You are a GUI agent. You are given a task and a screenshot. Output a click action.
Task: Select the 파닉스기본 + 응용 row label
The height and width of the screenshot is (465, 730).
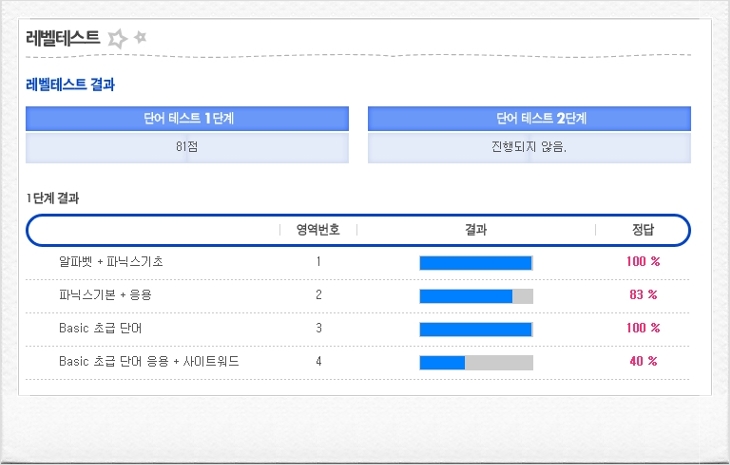pos(105,295)
